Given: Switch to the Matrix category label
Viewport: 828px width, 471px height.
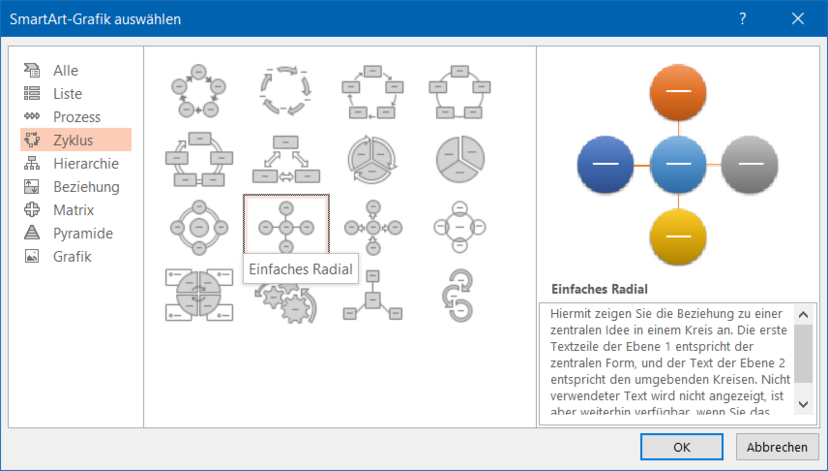Looking at the screenshot, I should point(73,210).
